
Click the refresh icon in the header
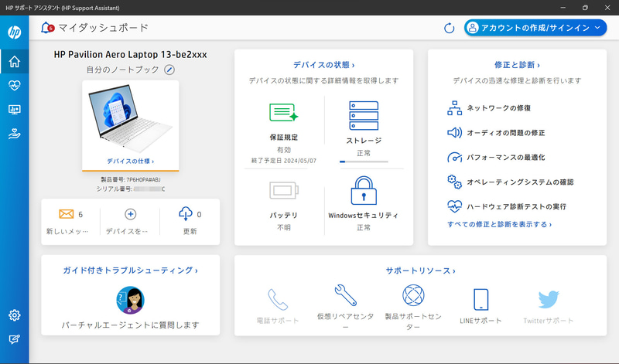pos(449,28)
